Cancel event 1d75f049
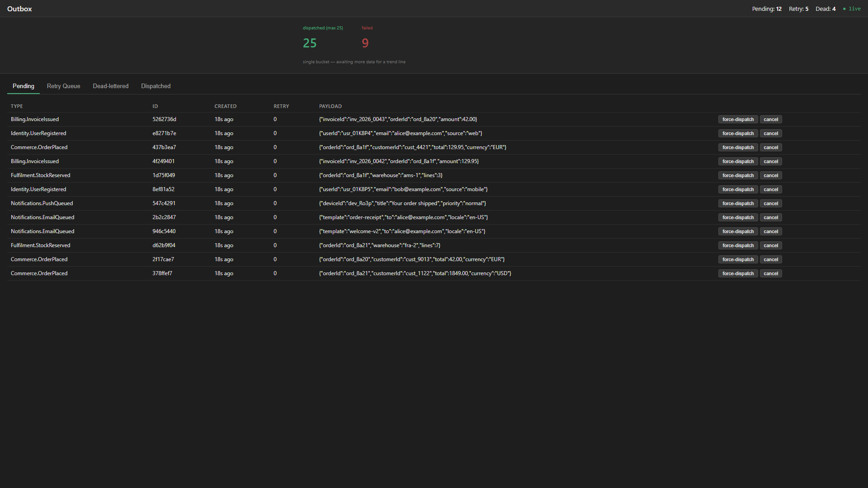 tap(771, 175)
